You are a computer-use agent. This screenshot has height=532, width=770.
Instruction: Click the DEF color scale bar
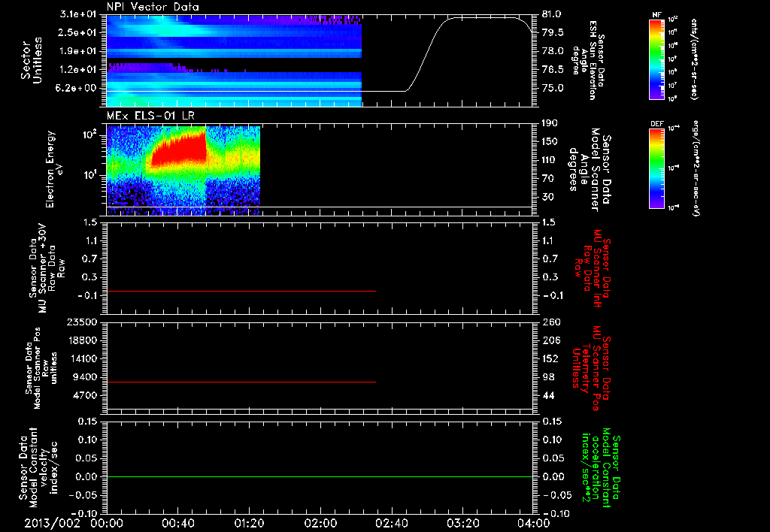tap(656, 168)
